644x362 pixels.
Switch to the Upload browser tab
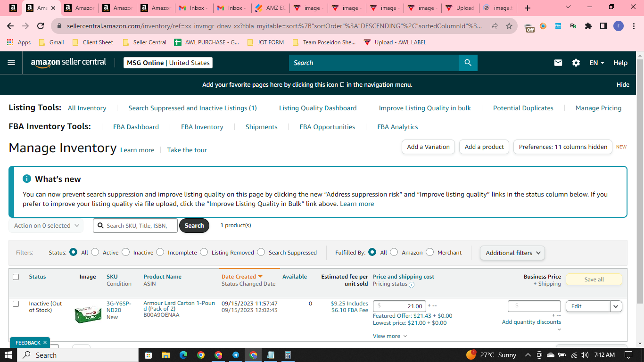pos(460,8)
